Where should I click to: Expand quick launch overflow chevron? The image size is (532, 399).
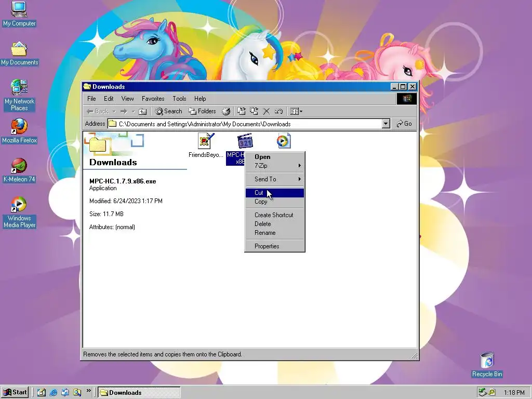(88, 391)
